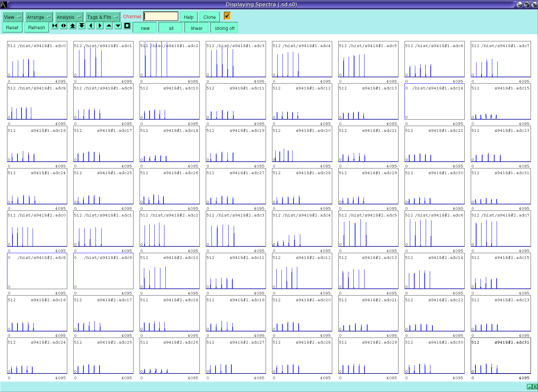Select the s9418#1.adc11 spectrum plot
Viewport: 538px width, 392px height.
click(236, 102)
